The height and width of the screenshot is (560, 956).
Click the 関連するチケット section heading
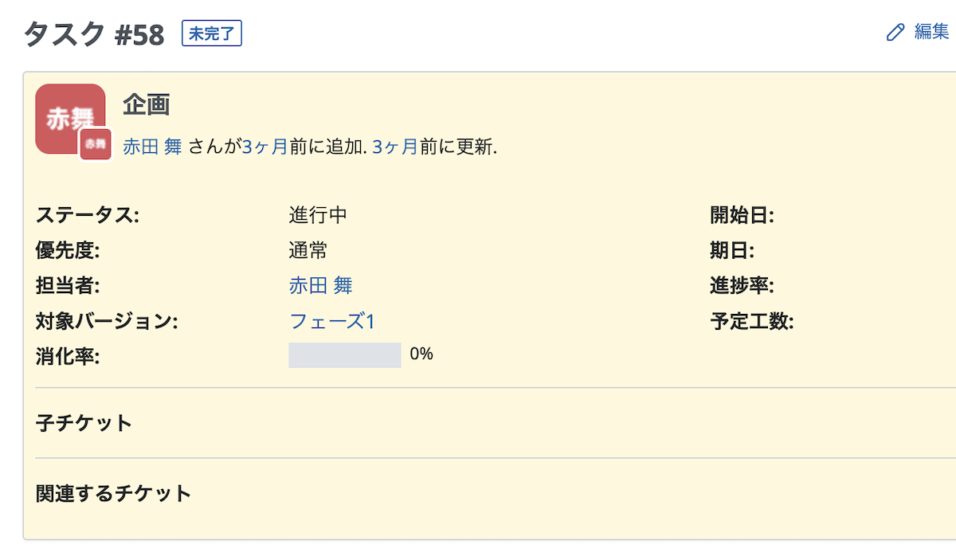pos(114,493)
